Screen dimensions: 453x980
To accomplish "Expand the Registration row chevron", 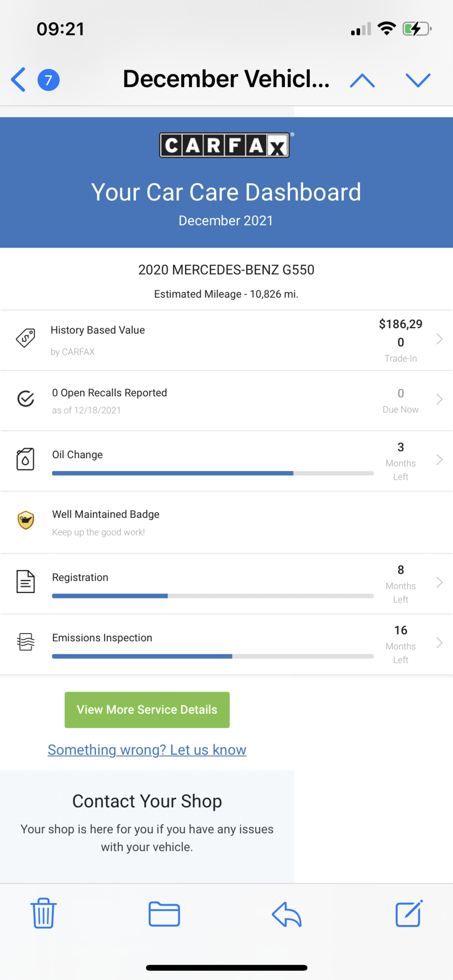I will [x=439, y=582].
